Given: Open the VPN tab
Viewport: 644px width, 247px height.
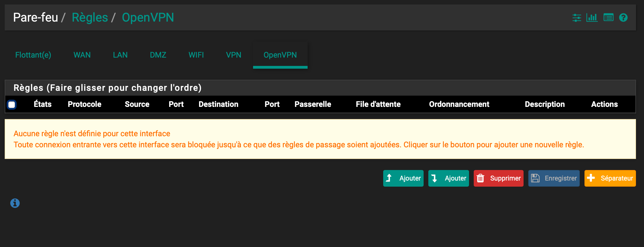Looking at the screenshot, I should (x=233, y=55).
